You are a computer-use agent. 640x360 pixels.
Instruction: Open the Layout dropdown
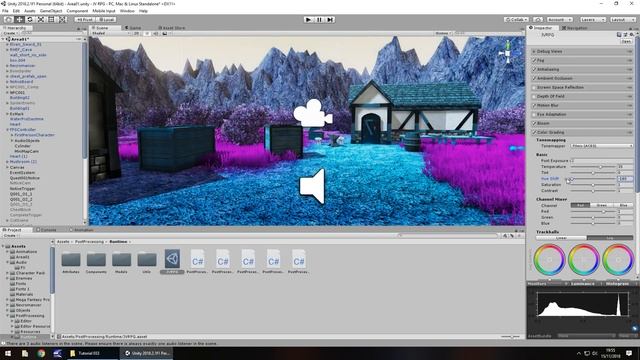(x=623, y=19)
